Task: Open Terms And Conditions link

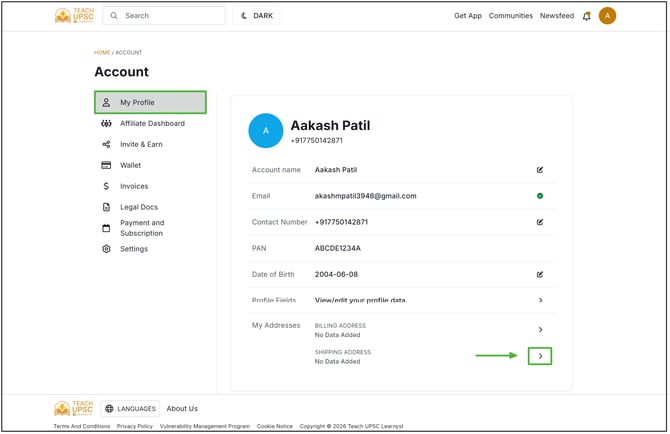Action: [x=82, y=427]
